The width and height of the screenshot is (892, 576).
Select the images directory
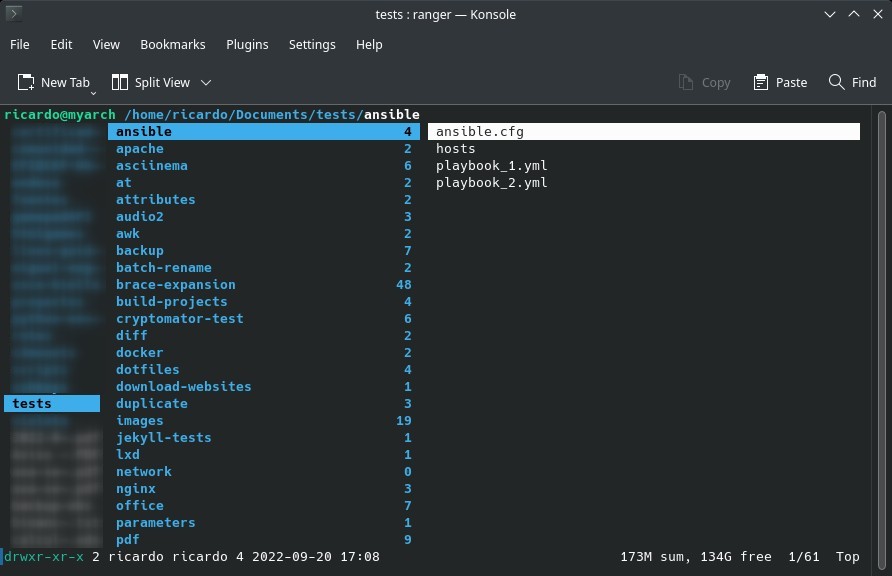264,421
